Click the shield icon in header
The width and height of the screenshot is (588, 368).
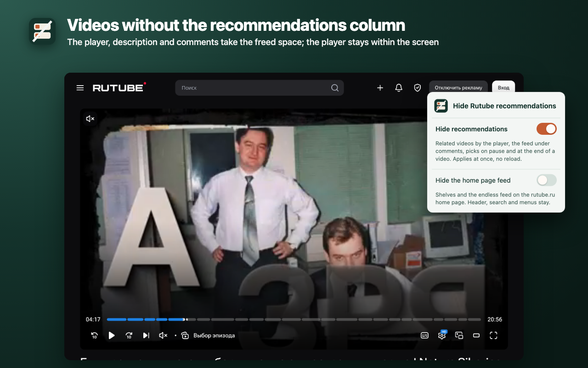coord(417,88)
